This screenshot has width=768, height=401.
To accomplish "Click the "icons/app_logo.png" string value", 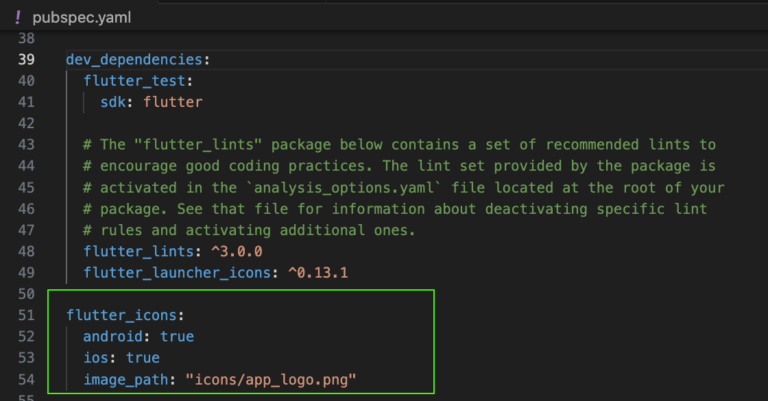I will point(270,379).
